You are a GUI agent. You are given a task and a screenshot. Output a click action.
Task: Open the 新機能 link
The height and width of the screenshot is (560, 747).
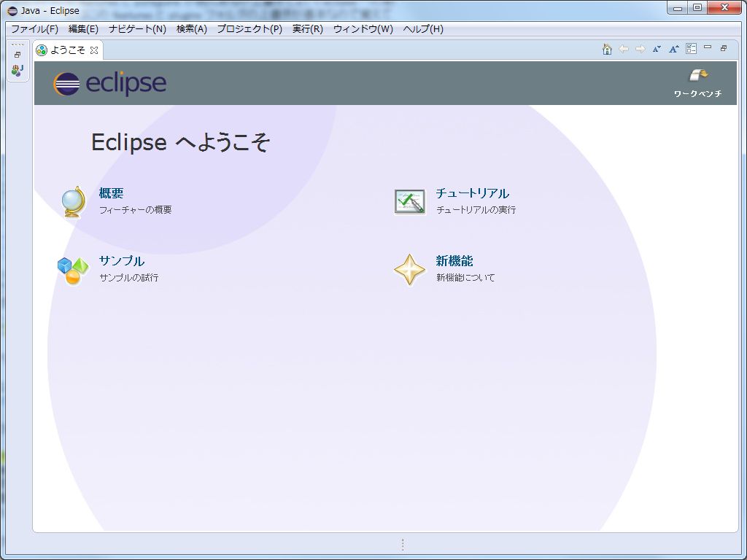point(454,261)
